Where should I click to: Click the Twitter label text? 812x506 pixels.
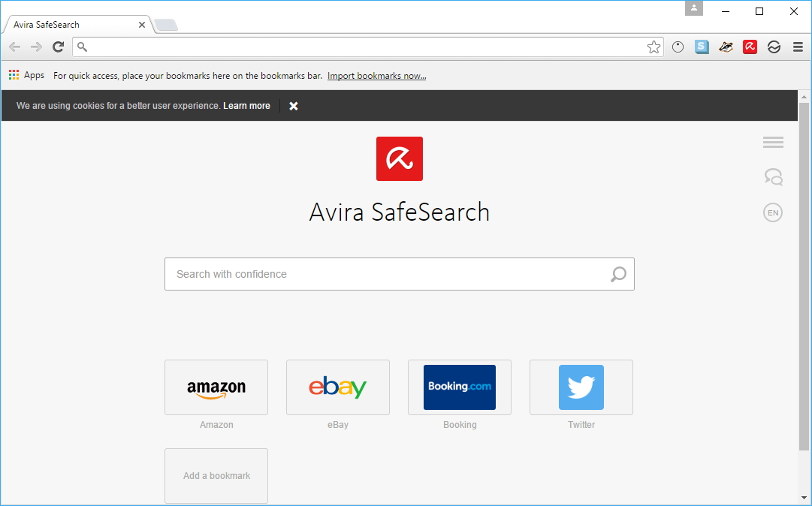click(581, 425)
